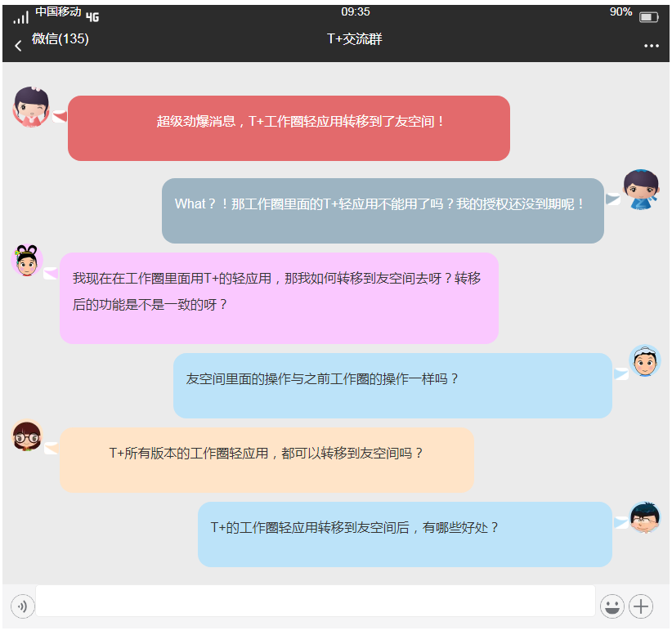Tap the avatar of boy with glasses

(644, 517)
